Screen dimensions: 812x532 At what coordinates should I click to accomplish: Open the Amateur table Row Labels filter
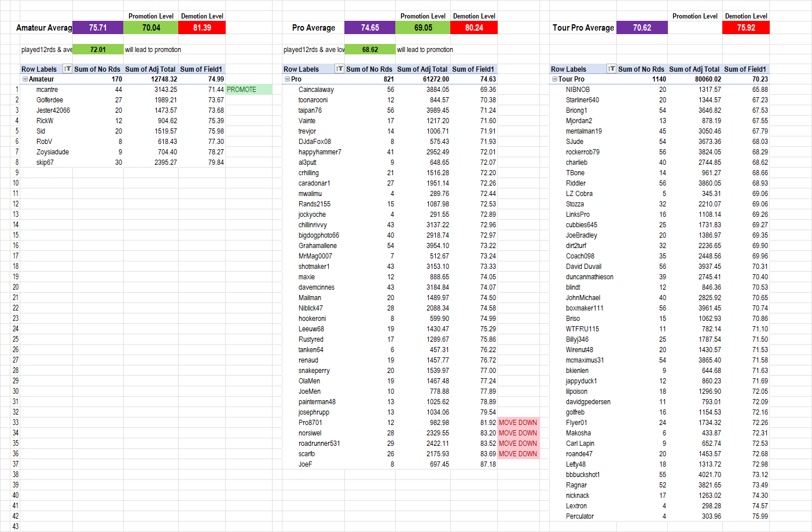[67, 69]
